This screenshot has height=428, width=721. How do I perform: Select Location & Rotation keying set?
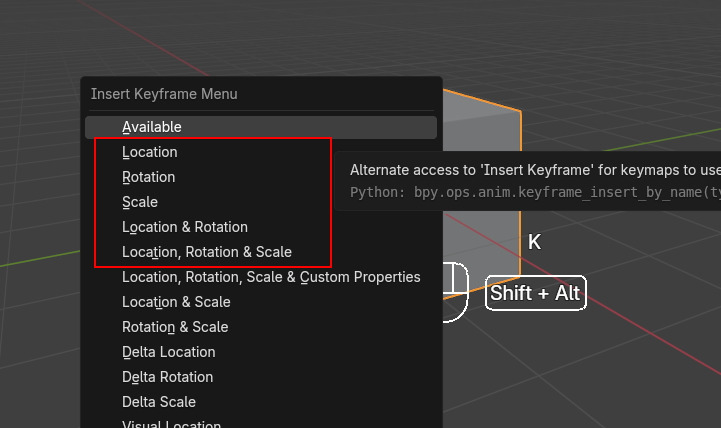261,227
